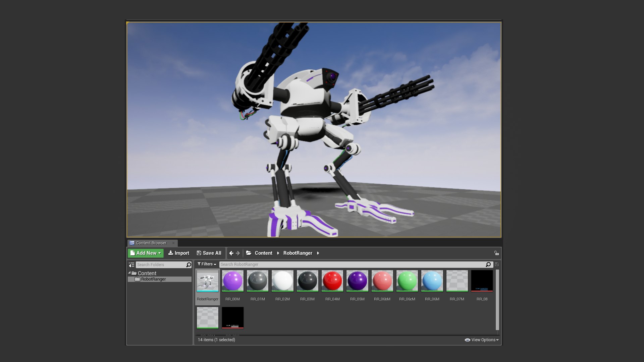Select the RR_06cM green material

point(407,281)
